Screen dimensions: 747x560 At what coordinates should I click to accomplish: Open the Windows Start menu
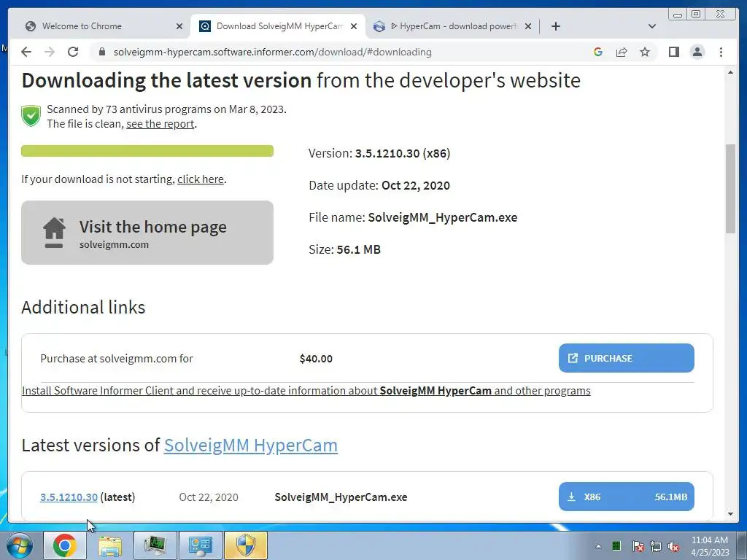[x=20, y=545]
